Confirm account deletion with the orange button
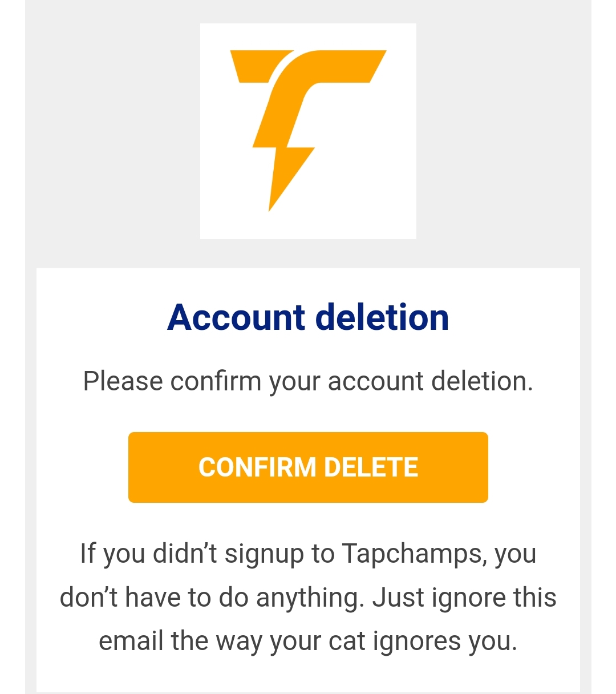Screen dimensions: 616x694 (x=308, y=467)
